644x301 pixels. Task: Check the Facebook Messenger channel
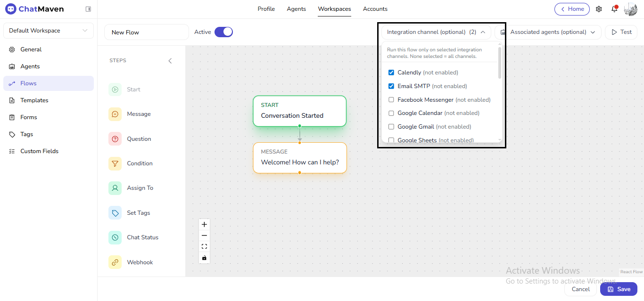pos(391,99)
